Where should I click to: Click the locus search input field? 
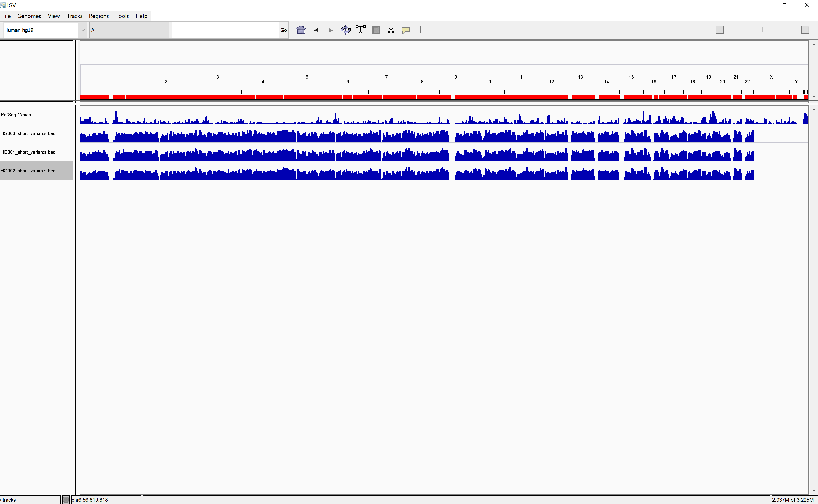pos(225,30)
